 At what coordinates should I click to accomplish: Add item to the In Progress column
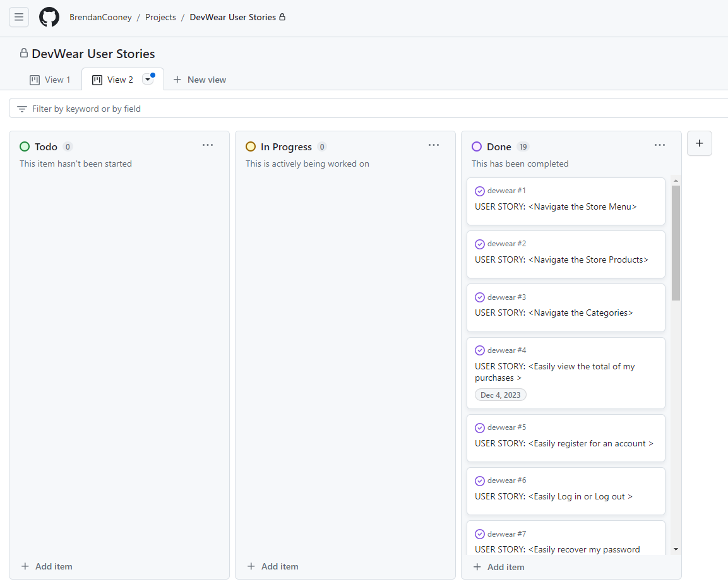pos(273,566)
